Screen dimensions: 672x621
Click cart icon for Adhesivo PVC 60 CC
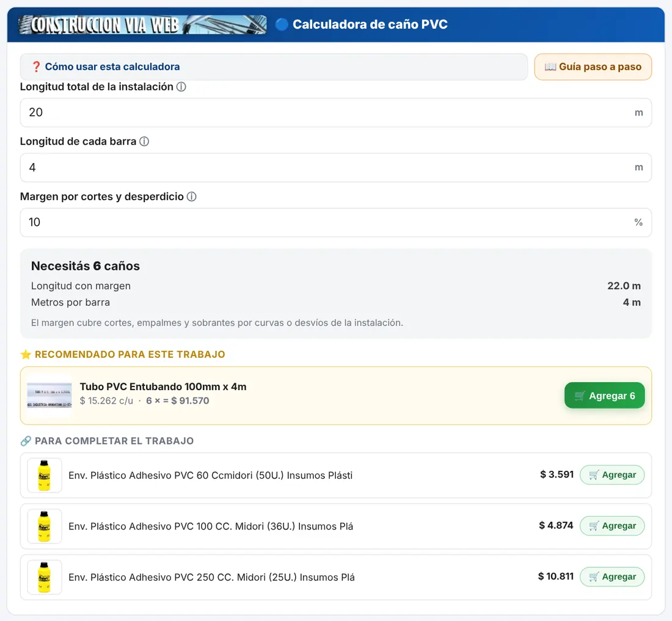[594, 475]
